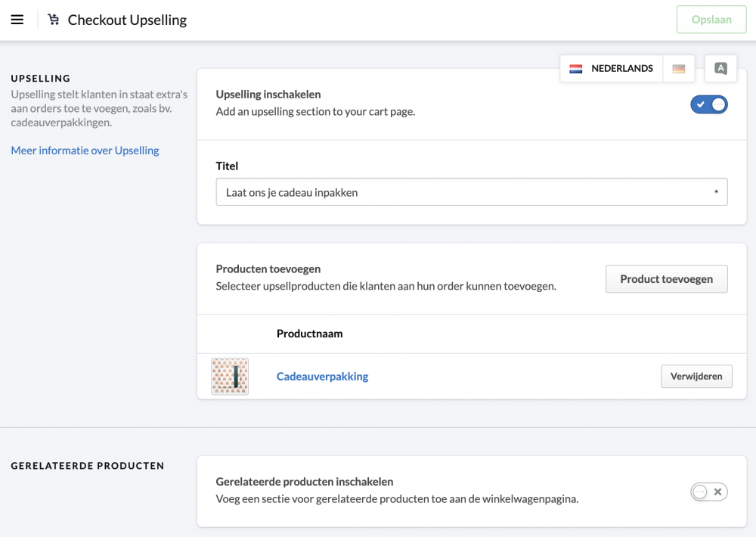Click the Cadeauverpakking product thumbnail

point(230,376)
